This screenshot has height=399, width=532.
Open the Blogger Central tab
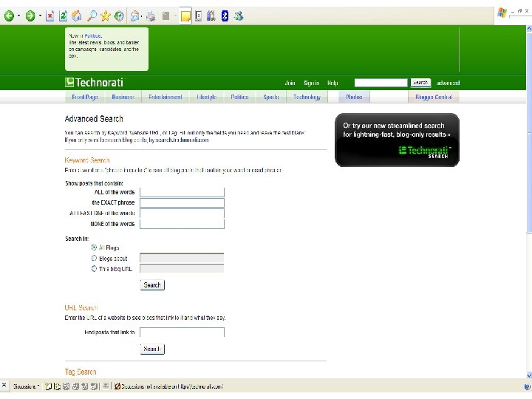[x=434, y=97]
